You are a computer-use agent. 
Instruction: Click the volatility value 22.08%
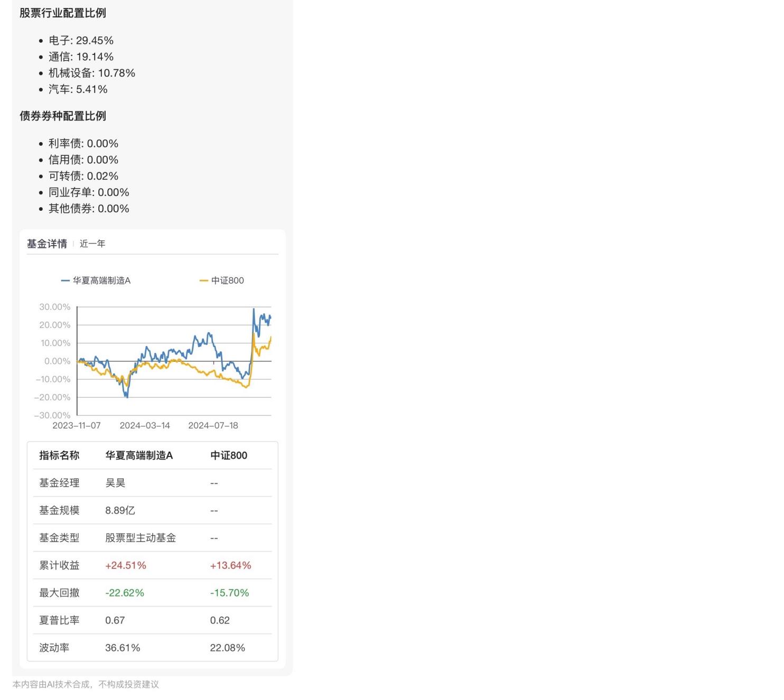click(x=228, y=648)
